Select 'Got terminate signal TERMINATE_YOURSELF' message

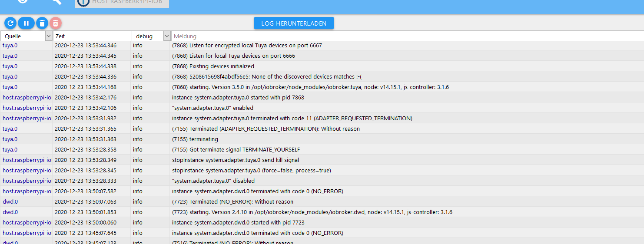[x=236, y=149]
